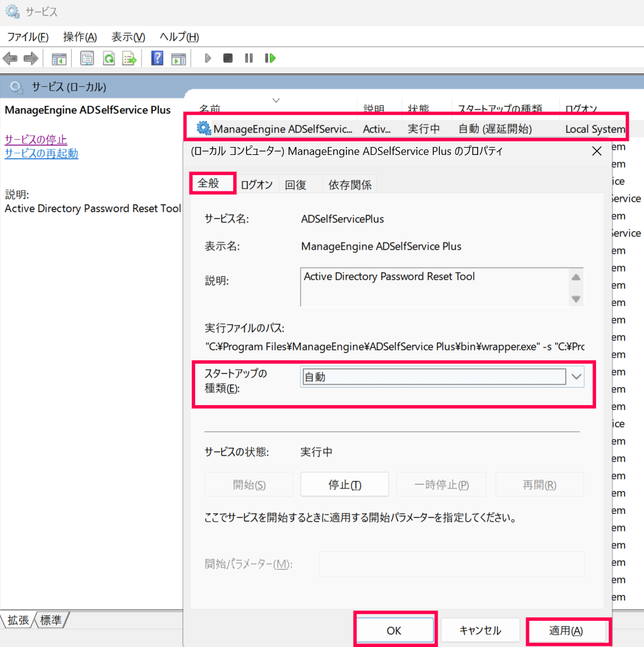This screenshot has height=647, width=644.
Task: Click the Start Service play icon
Action: point(208,58)
